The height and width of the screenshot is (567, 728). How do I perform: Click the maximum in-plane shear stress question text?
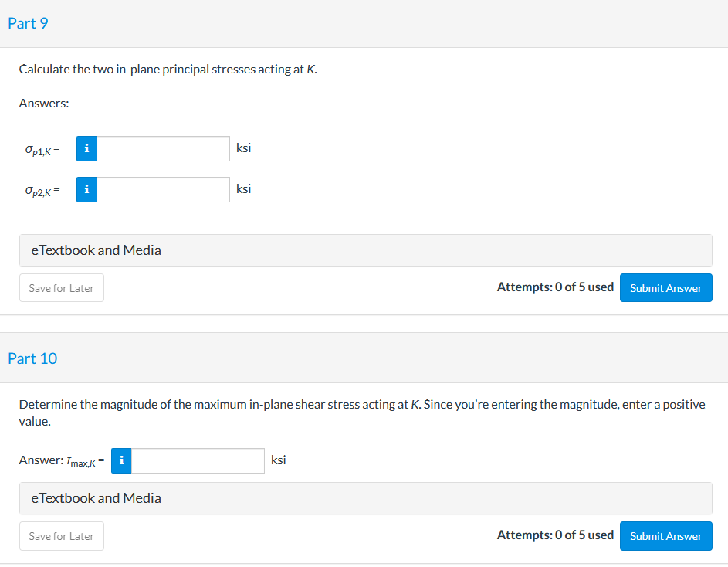point(361,405)
